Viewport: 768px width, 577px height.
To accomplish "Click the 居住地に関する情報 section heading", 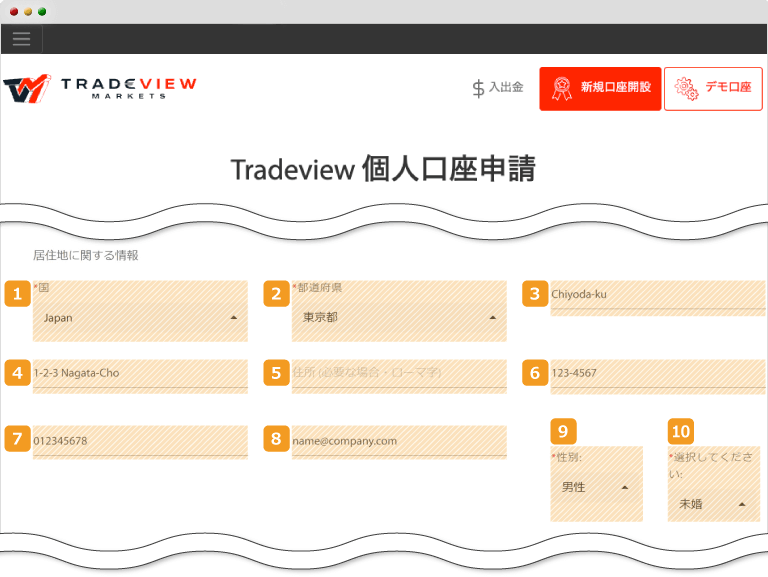I will click(86, 255).
